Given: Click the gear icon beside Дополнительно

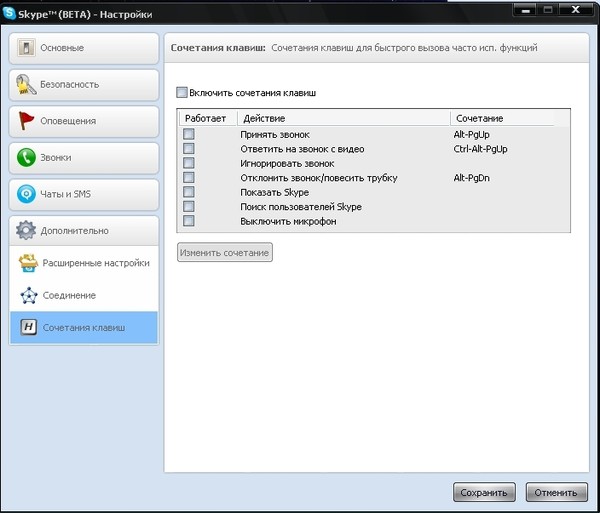Looking at the screenshot, I should tap(26, 230).
